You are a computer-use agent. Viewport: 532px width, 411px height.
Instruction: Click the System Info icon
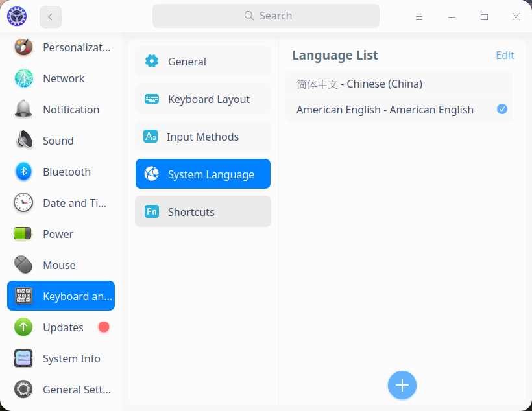coord(23,358)
